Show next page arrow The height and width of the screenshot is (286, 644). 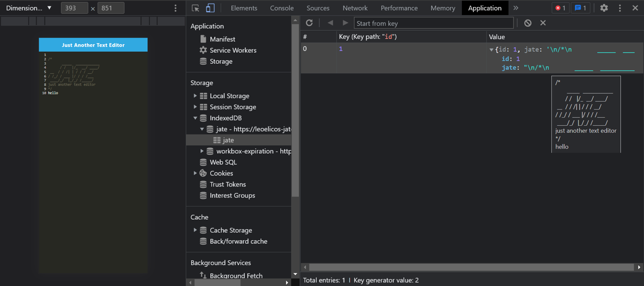(345, 23)
